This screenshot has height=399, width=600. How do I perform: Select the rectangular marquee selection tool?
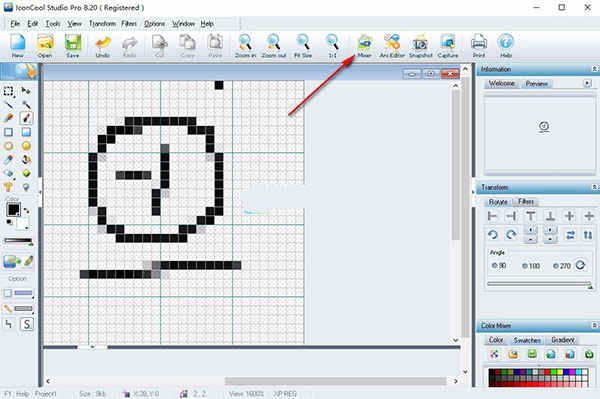point(8,91)
